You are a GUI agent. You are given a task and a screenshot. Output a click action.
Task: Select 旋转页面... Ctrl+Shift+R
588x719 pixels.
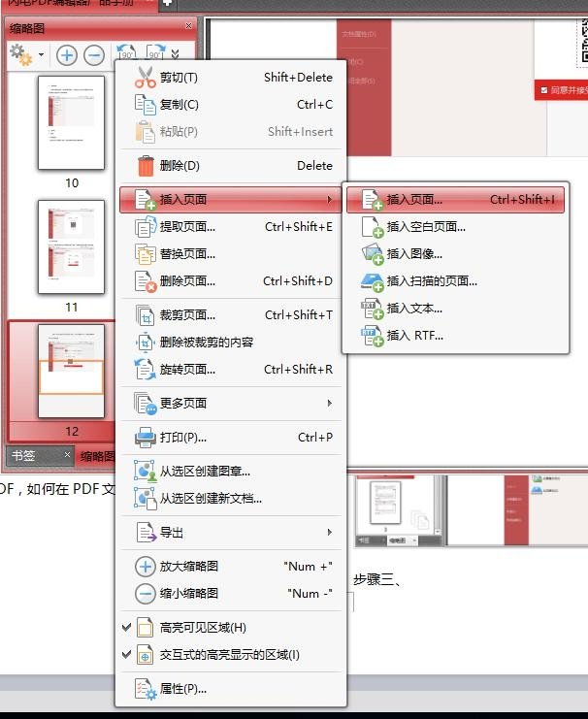coord(232,369)
